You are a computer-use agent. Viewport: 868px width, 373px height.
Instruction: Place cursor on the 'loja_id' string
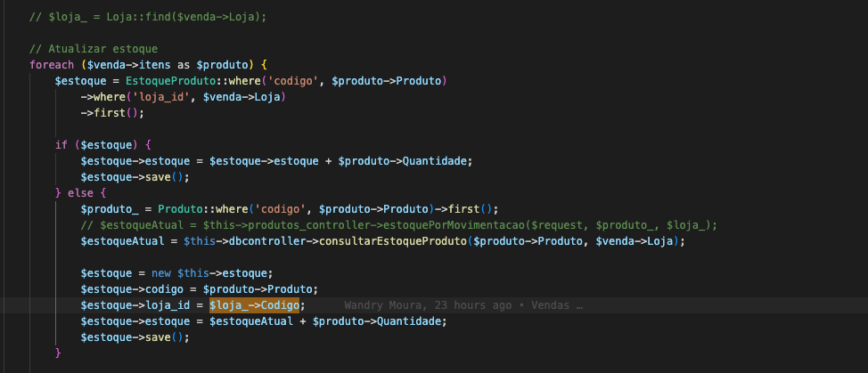[159, 97]
